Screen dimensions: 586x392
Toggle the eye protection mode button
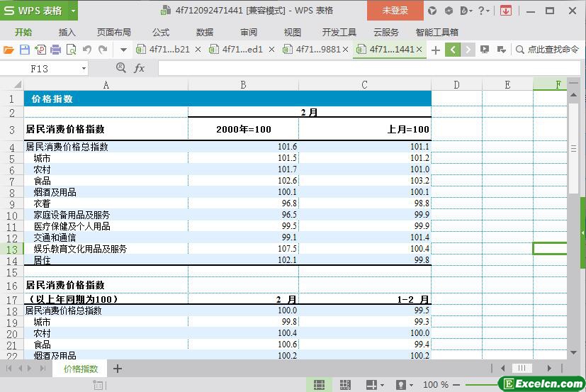(x=401, y=385)
